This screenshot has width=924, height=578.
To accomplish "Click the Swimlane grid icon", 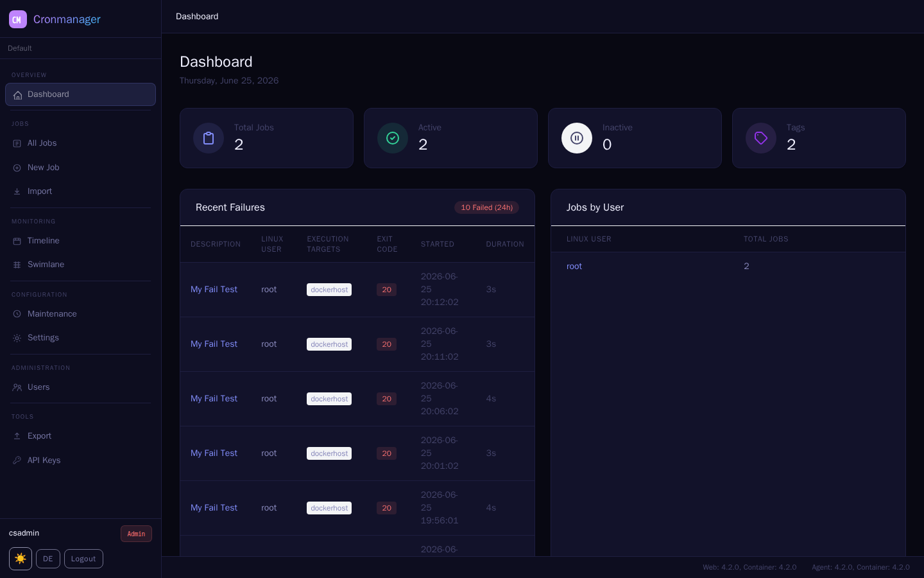I will tap(17, 265).
